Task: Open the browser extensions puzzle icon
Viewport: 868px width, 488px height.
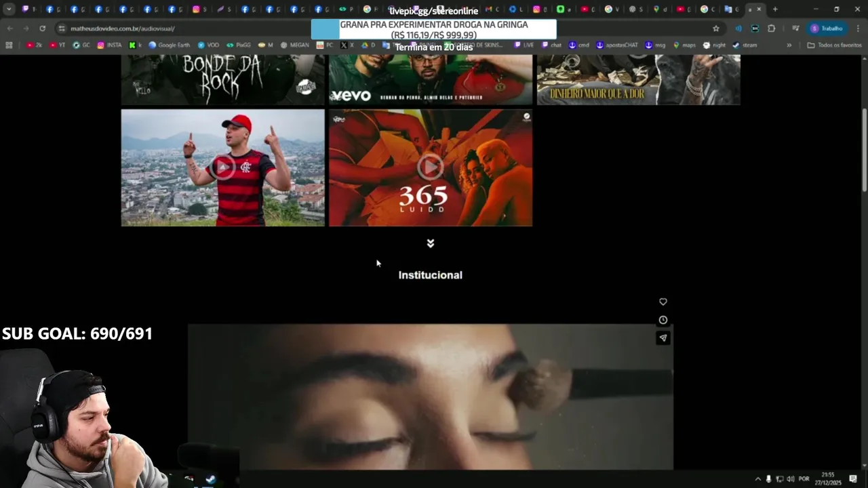Action: (x=771, y=28)
